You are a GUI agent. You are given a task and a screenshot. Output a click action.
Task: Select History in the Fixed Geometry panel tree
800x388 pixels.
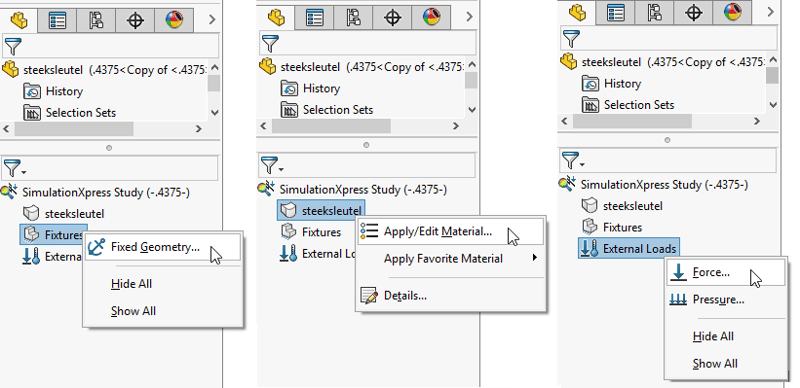tap(53, 91)
